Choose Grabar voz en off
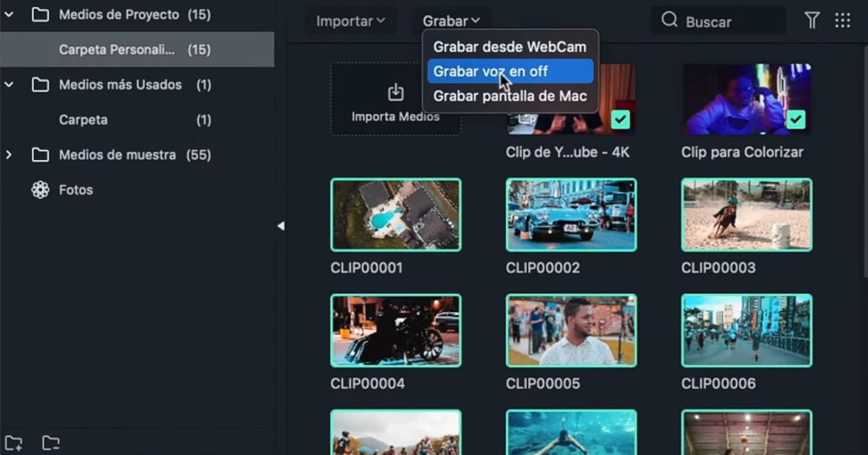868x455 pixels. coord(510,71)
